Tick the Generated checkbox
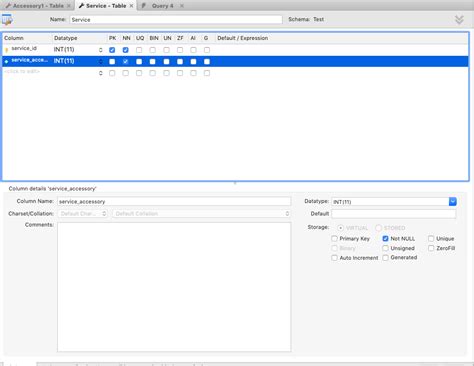474x366 pixels. click(385, 258)
